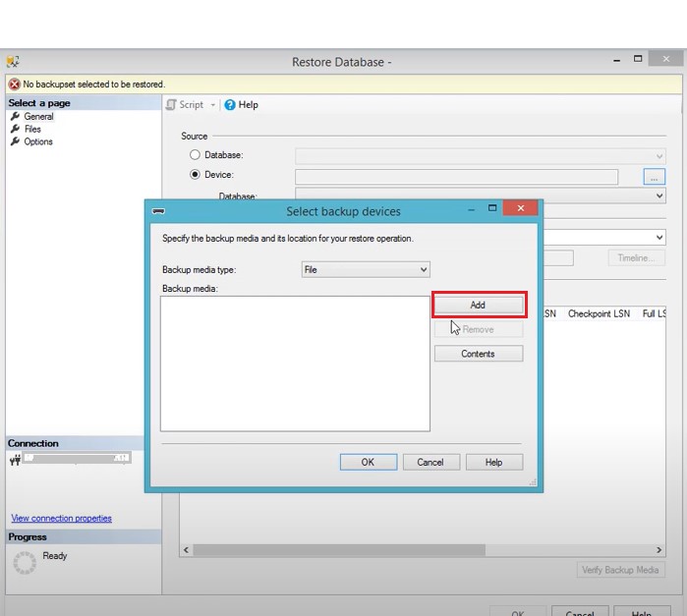Click the device browse ellipsis button
The height and width of the screenshot is (616, 687).
pyautogui.click(x=656, y=177)
